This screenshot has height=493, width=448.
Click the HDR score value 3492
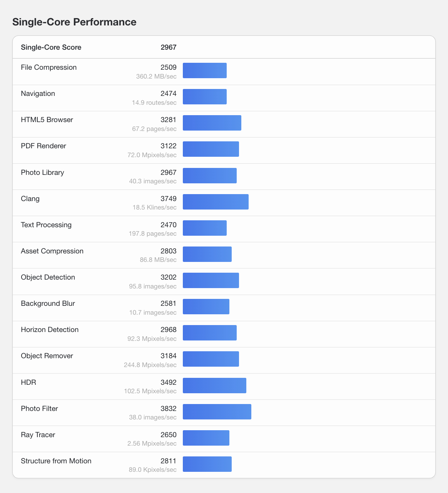(169, 382)
